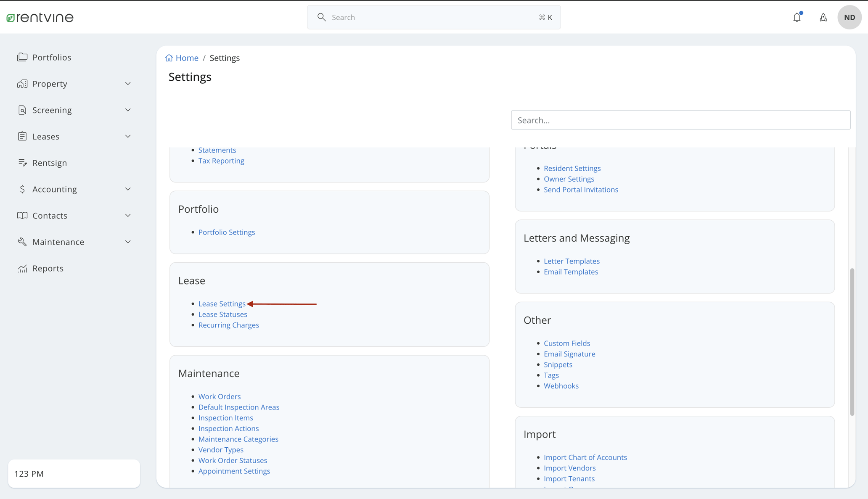Expand the Accounting menu chevron
The height and width of the screenshot is (499, 868).
pos(128,189)
